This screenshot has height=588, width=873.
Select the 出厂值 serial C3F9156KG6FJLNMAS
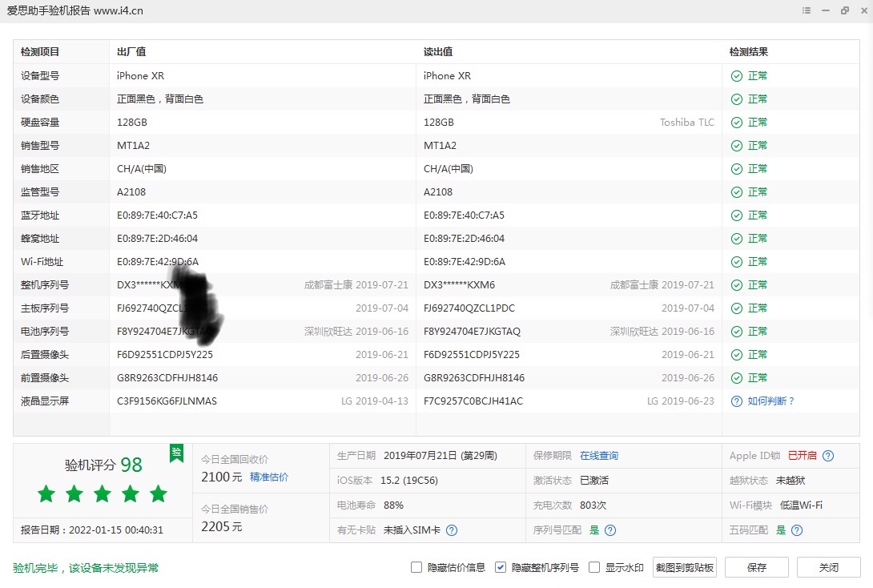(x=167, y=401)
